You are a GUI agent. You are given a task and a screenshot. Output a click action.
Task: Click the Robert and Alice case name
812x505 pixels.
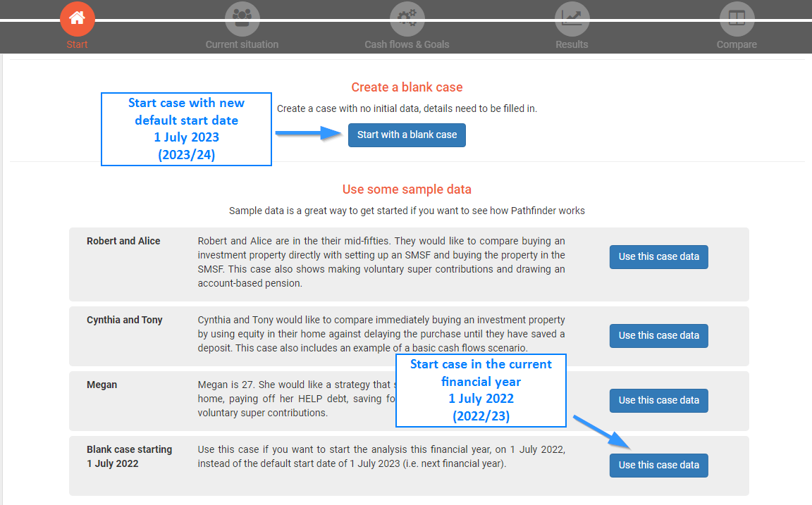click(x=123, y=241)
